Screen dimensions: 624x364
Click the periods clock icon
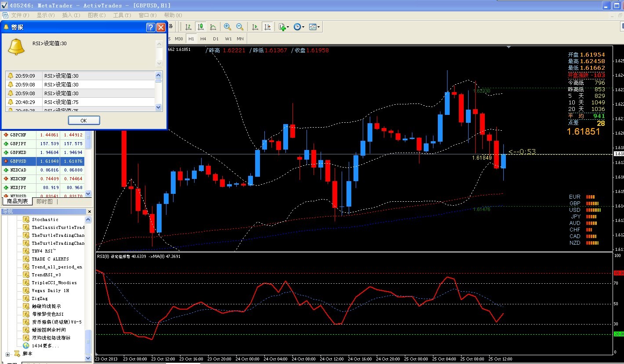(x=297, y=27)
